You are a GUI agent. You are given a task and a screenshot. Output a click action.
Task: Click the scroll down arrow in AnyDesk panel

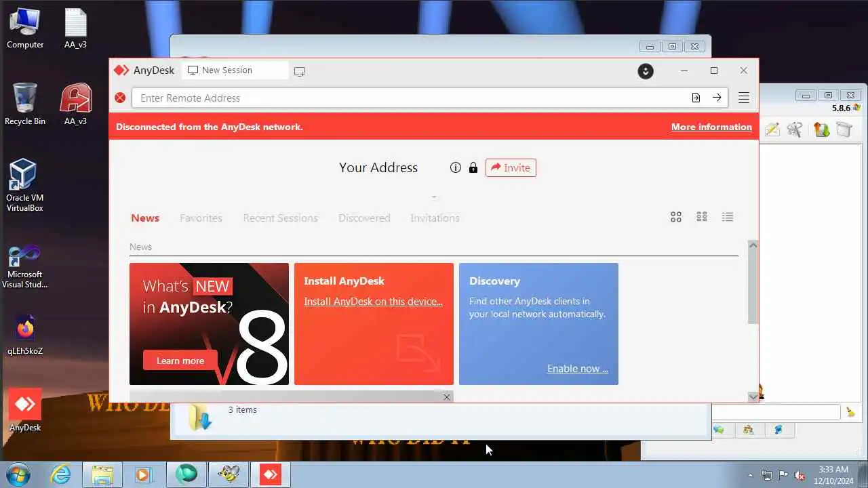[753, 396]
